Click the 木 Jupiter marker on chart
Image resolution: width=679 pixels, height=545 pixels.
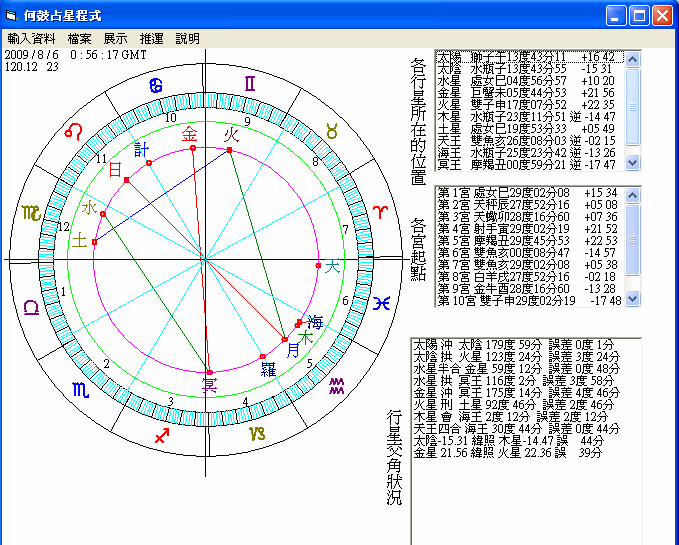(x=305, y=338)
